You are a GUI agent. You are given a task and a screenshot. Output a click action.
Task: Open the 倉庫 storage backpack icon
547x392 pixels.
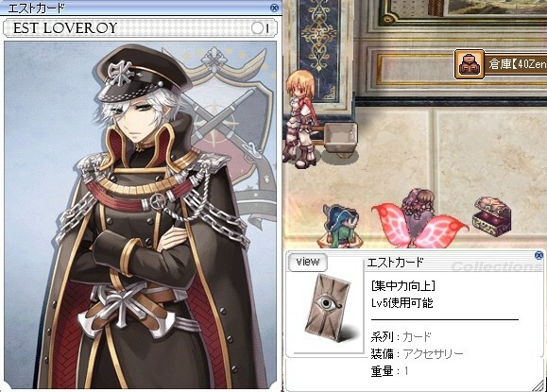coord(470,64)
